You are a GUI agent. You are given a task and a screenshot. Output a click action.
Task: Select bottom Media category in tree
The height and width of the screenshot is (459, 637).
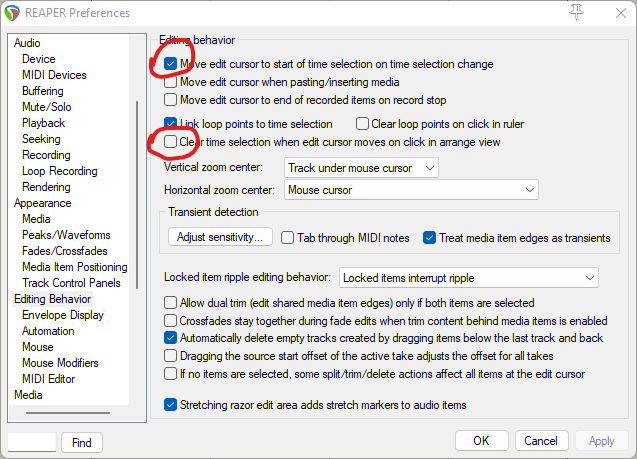click(28, 395)
